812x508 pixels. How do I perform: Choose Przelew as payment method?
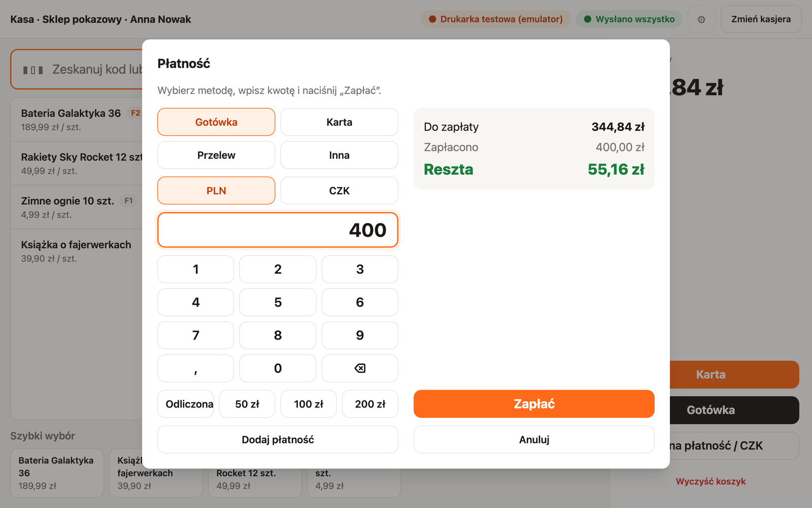pos(216,155)
